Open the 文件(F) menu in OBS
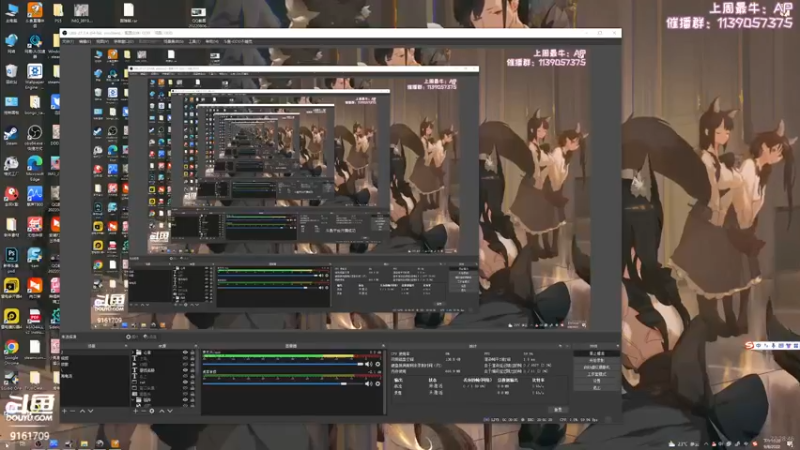Viewport: 800px width, 450px height. coord(67,41)
